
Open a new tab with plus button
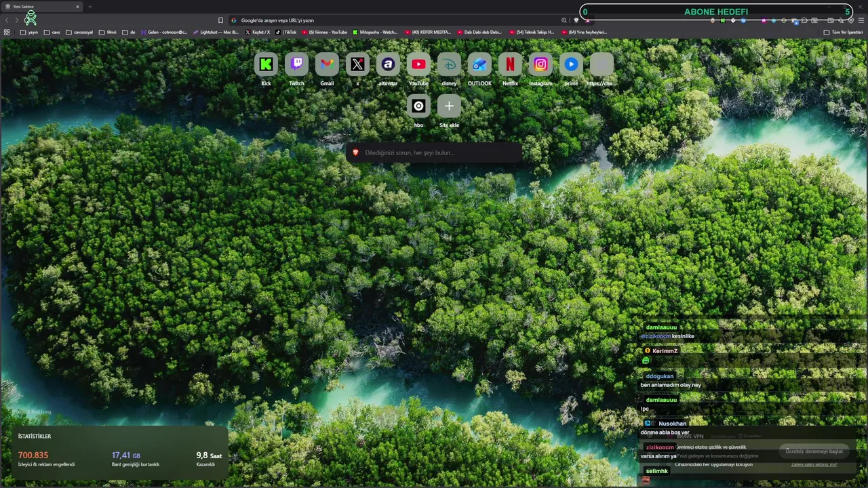tap(90, 7)
